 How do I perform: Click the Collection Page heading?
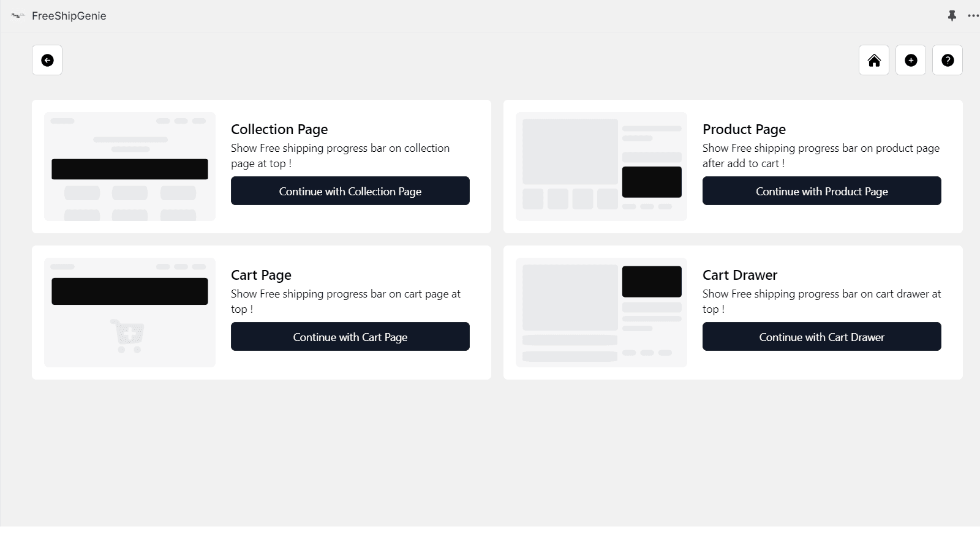[279, 129]
